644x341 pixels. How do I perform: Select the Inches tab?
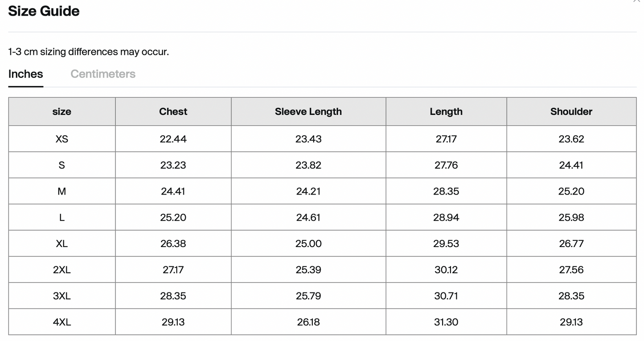click(x=25, y=74)
